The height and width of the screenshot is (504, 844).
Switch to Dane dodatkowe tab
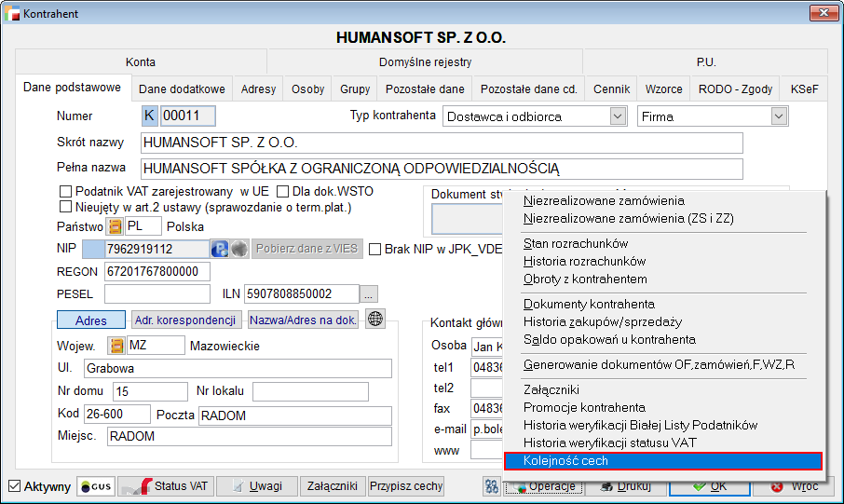click(x=182, y=89)
